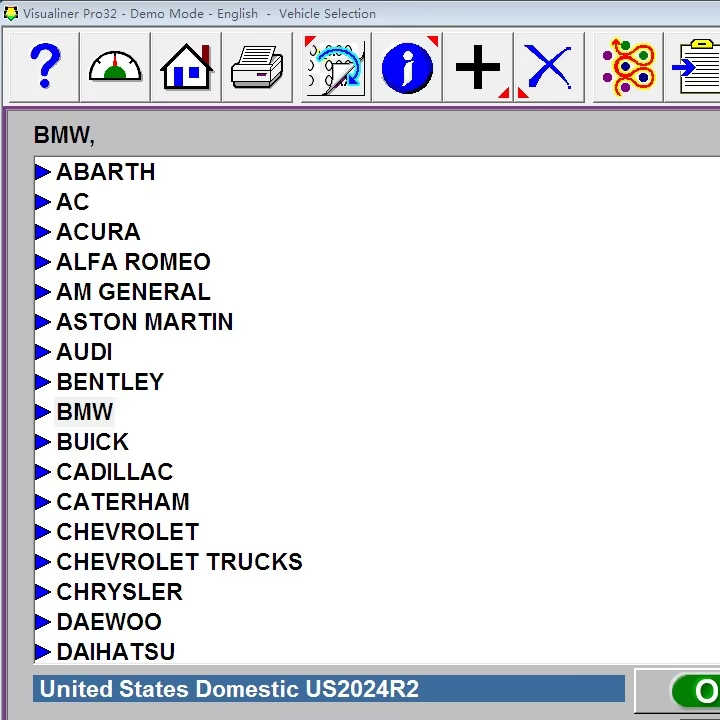Choose CADILLAC from the make list
This screenshot has width=720, height=720.
114,472
